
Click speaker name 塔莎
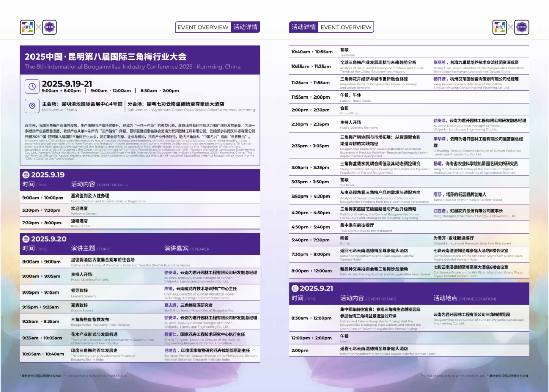(437, 194)
